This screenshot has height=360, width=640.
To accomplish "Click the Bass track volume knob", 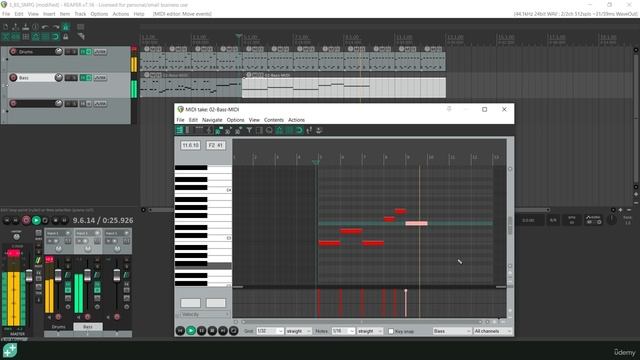I will (x=58, y=78).
